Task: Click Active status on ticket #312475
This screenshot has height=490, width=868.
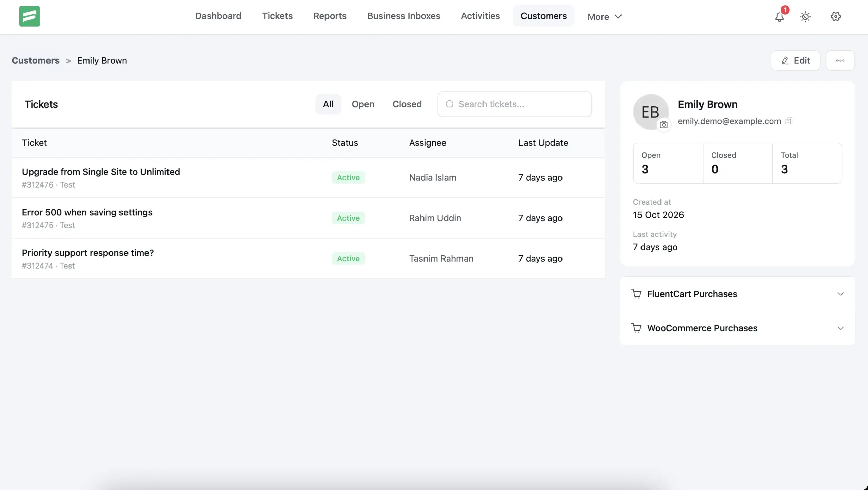Action: [348, 218]
